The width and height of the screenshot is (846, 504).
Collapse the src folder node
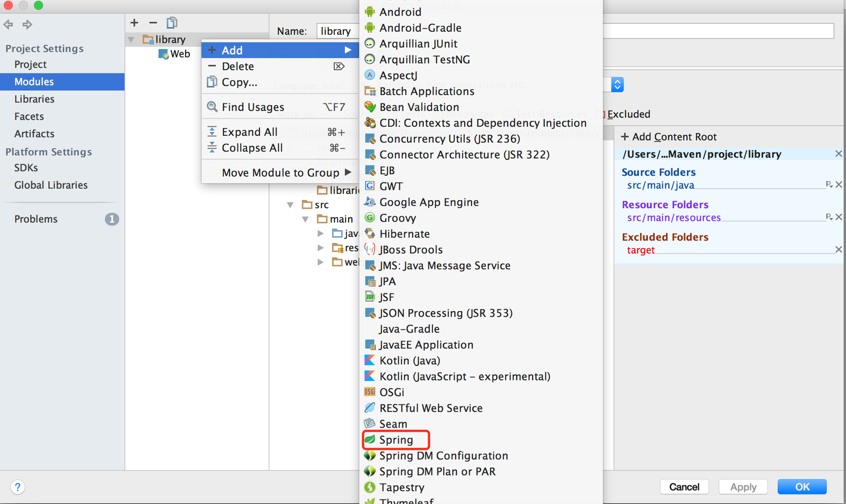[x=290, y=205]
